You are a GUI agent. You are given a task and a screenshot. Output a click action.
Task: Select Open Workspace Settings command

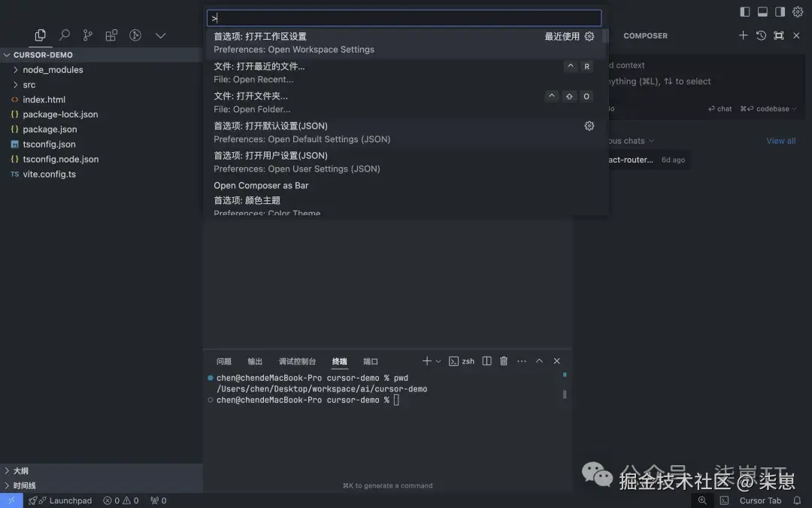tap(404, 43)
